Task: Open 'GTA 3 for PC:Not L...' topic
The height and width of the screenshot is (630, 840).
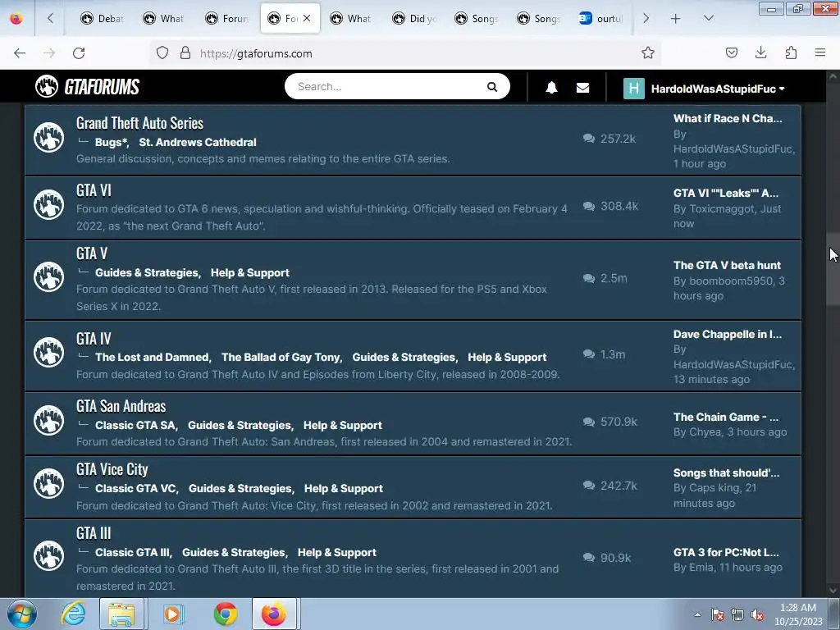Action: [x=726, y=552]
